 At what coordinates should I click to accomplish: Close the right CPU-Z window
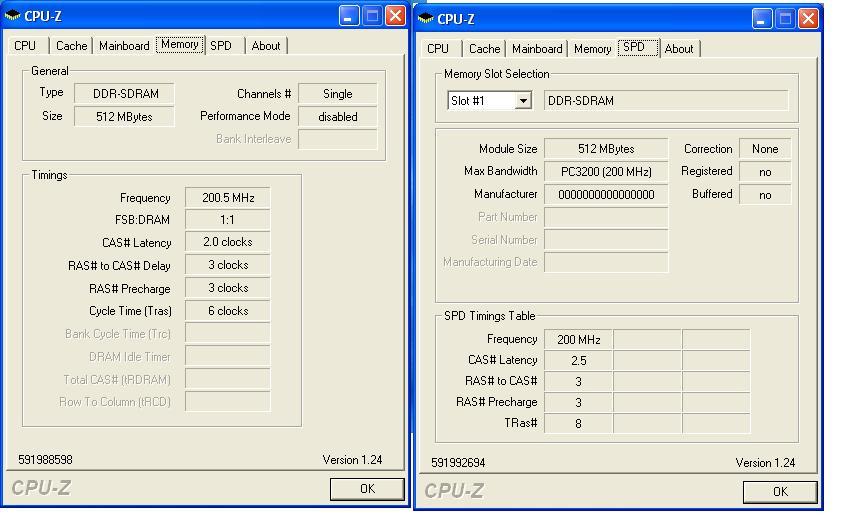[x=808, y=19]
